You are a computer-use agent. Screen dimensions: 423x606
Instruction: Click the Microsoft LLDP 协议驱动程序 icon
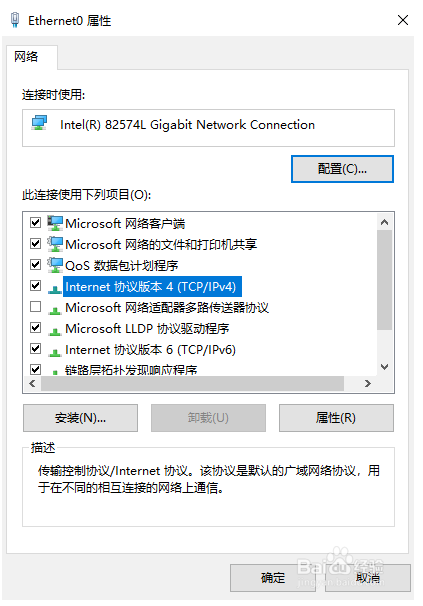[55, 331]
